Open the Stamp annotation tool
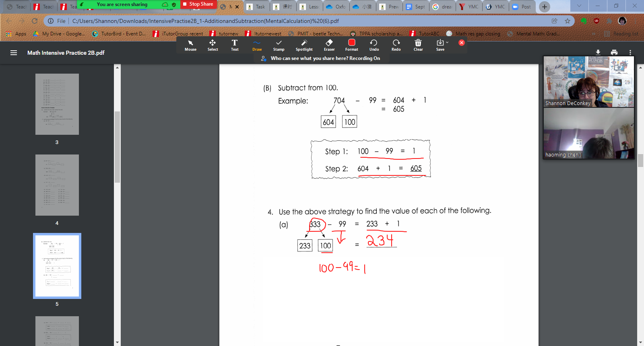 coord(279,45)
